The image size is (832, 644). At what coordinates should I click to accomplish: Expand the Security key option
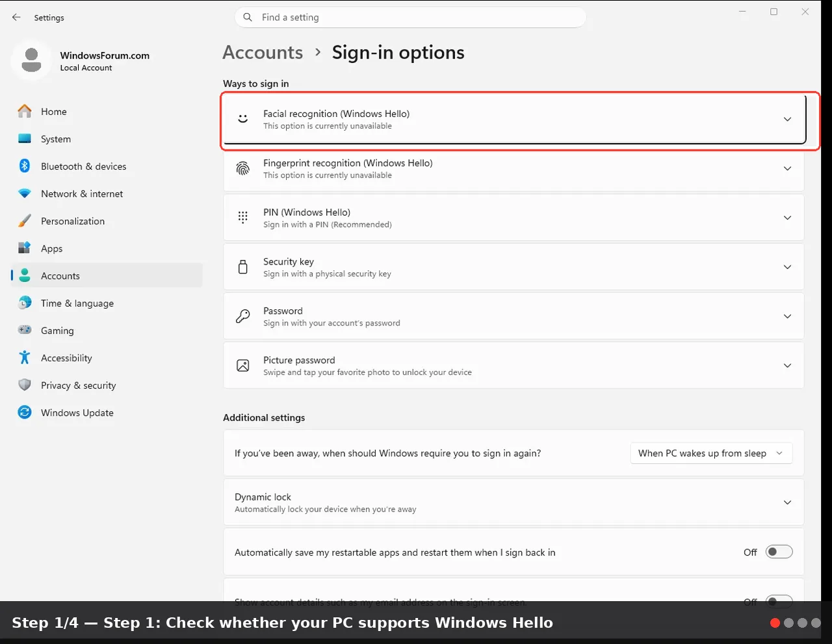(x=513, y=266)
